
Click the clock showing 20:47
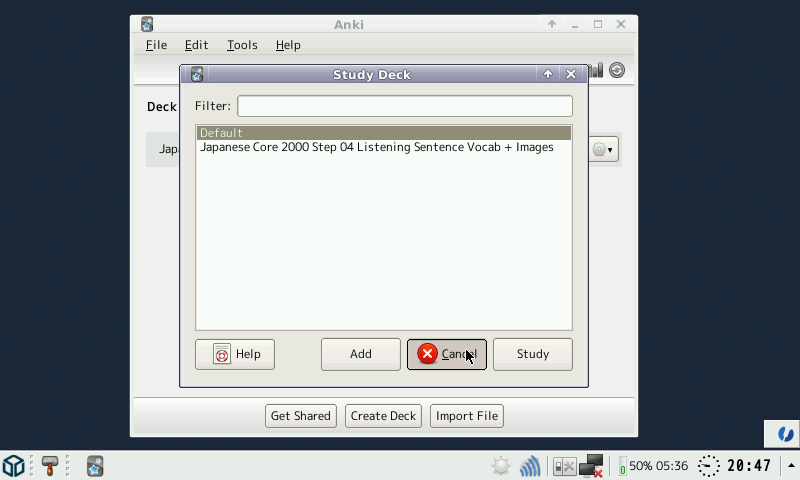pyautogui.click(x=749, y=466)
